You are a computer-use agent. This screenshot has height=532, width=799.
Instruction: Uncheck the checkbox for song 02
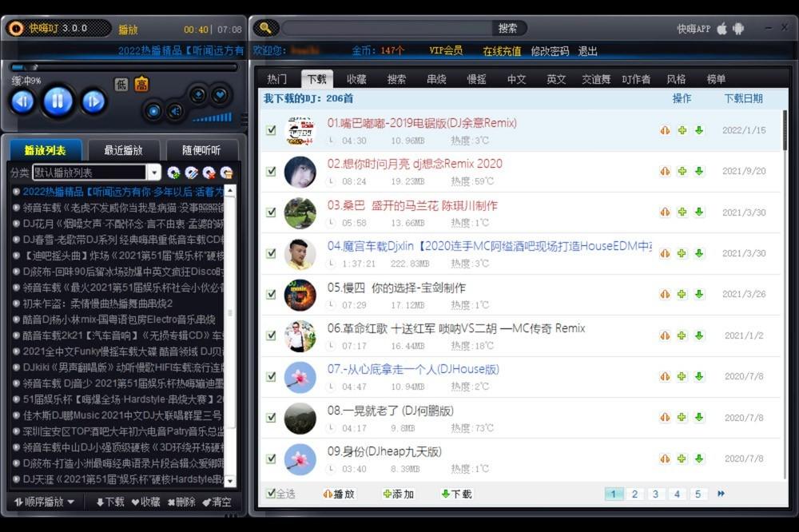271,171
